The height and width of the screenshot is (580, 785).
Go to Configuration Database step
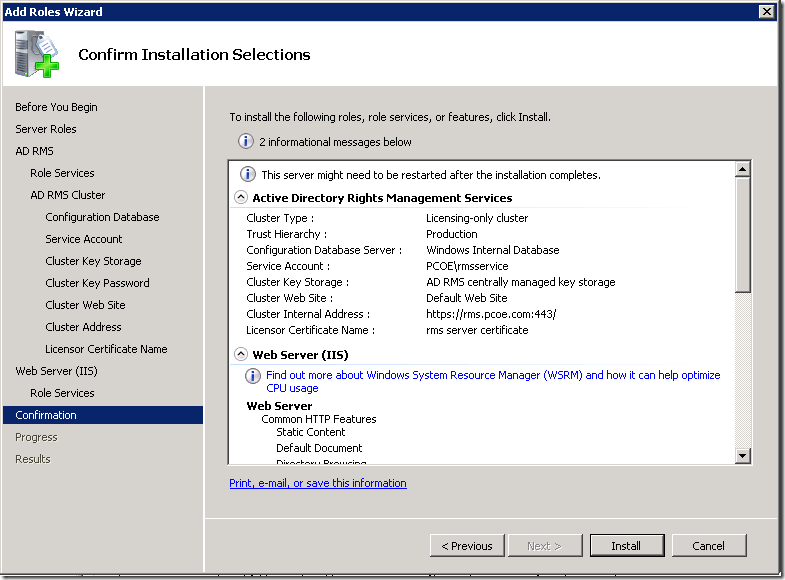tap(102, 217)
